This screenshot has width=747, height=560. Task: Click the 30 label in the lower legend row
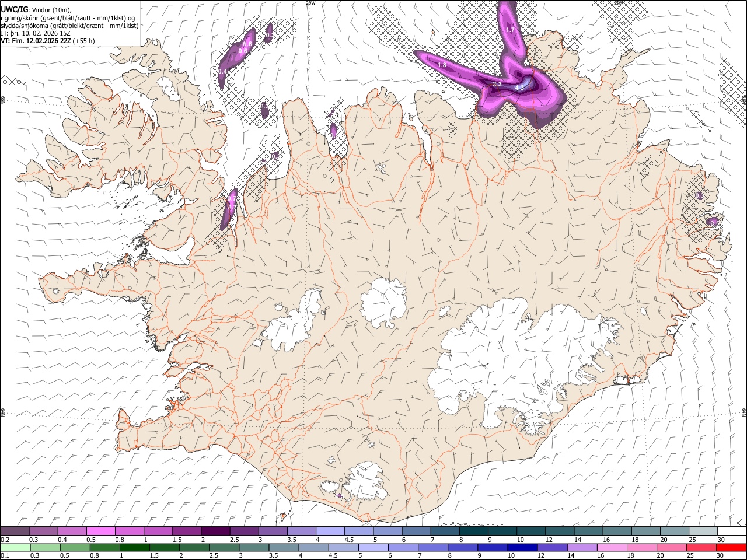coord(721,556)
